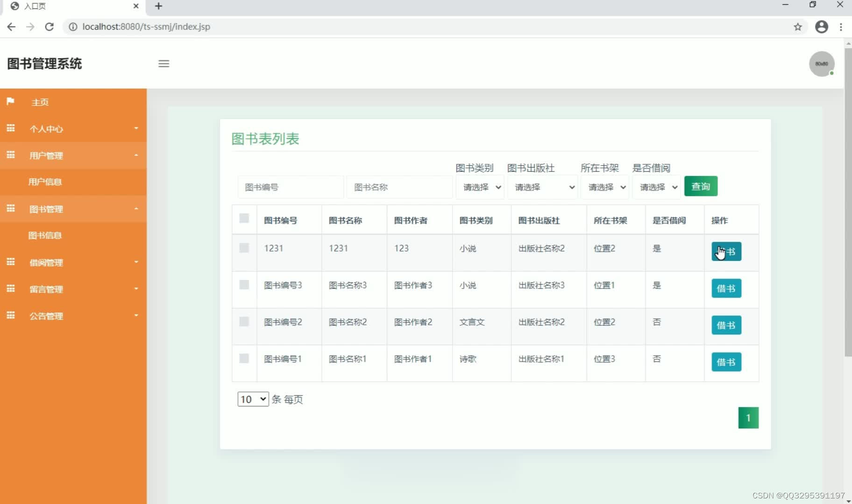Open the 图书类别 filter dropdown
The image size is (852, 504).
coord(480,187)
